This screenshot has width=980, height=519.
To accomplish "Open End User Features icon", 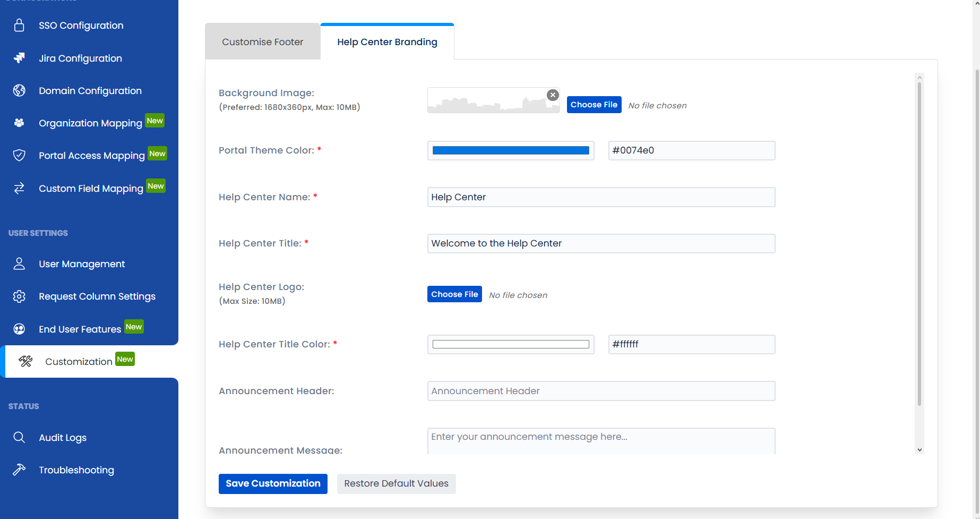I will coord(19,329).
